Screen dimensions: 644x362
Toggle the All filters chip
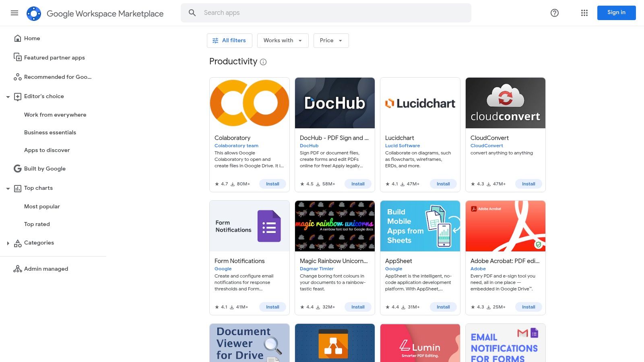(229, 40)
